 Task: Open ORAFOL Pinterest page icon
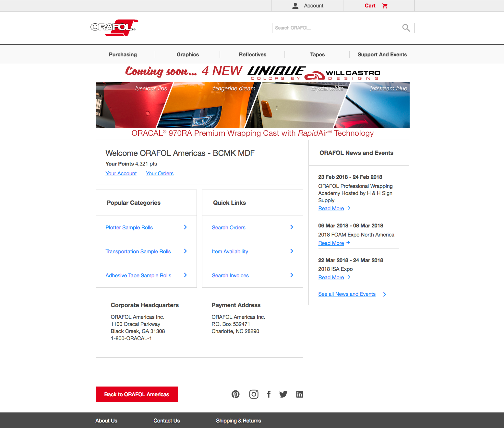coord(235,394)
